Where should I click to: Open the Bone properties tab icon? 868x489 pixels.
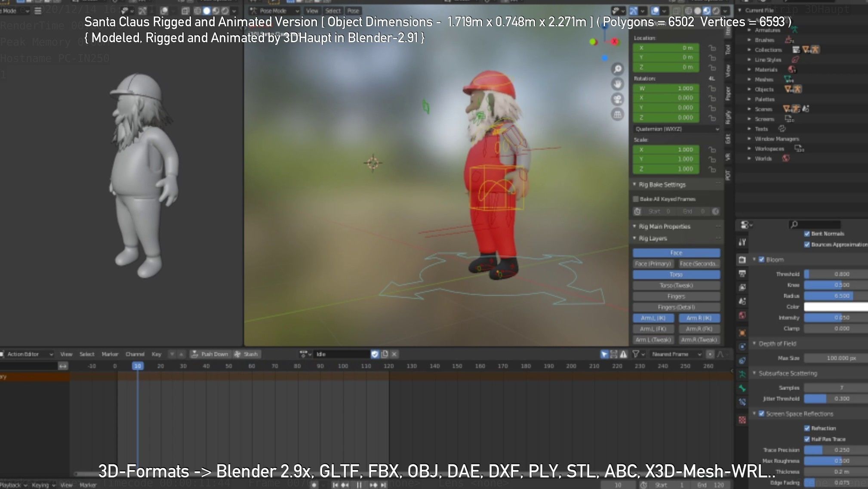742,388
